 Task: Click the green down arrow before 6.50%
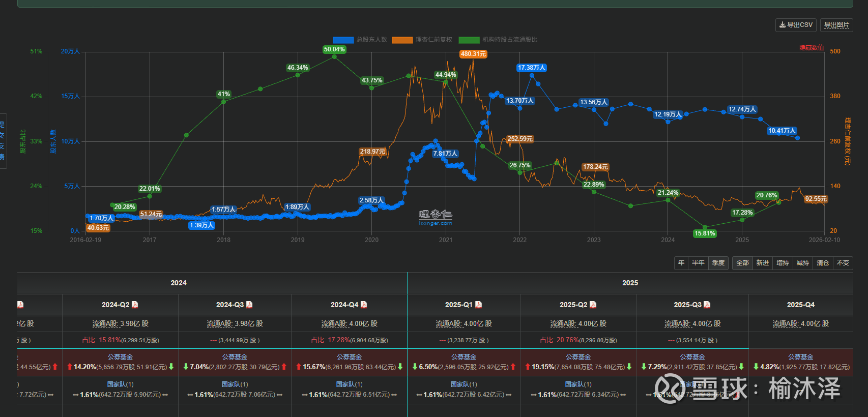click(415, 367)
